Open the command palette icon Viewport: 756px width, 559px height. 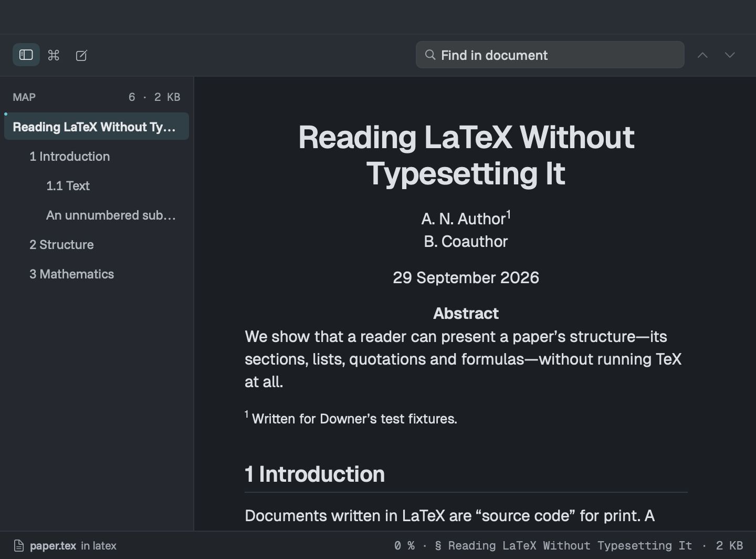pyautogui.click(x=54, y=55)
